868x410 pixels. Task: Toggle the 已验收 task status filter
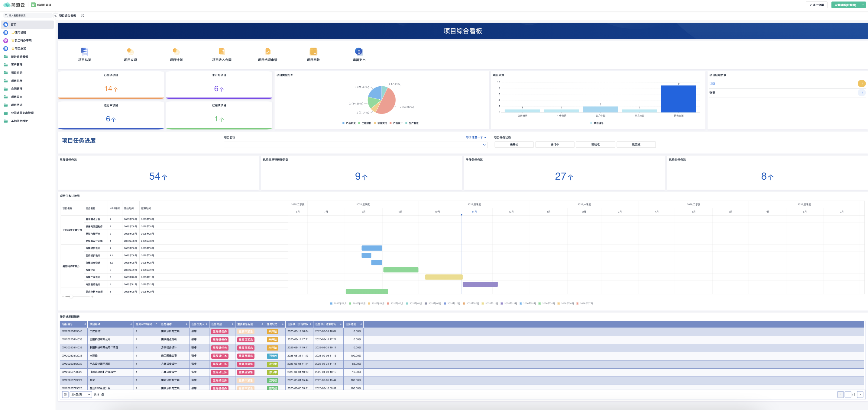tap(595, 144)
